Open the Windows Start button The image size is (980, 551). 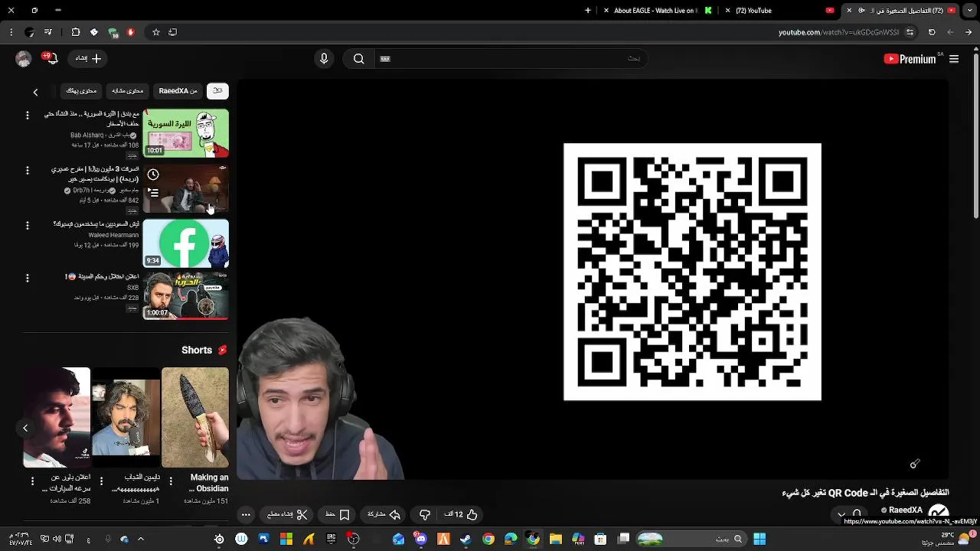[x=759, y=539]
